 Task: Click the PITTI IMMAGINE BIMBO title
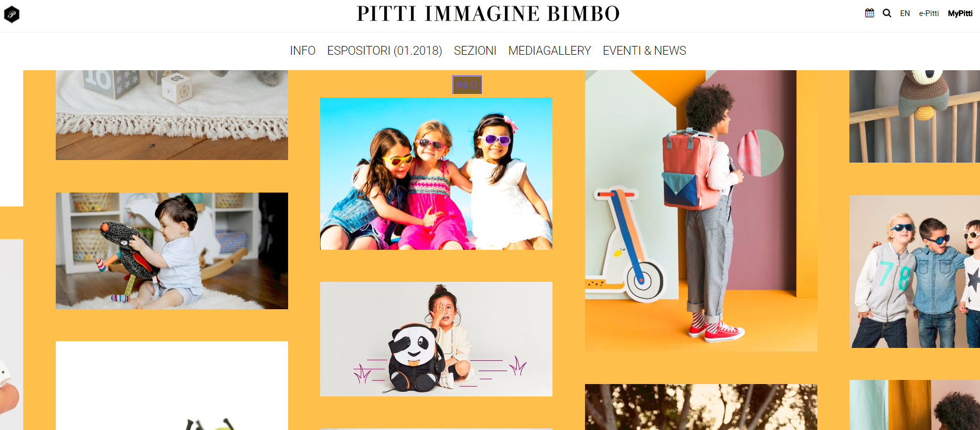pos(488,14)
